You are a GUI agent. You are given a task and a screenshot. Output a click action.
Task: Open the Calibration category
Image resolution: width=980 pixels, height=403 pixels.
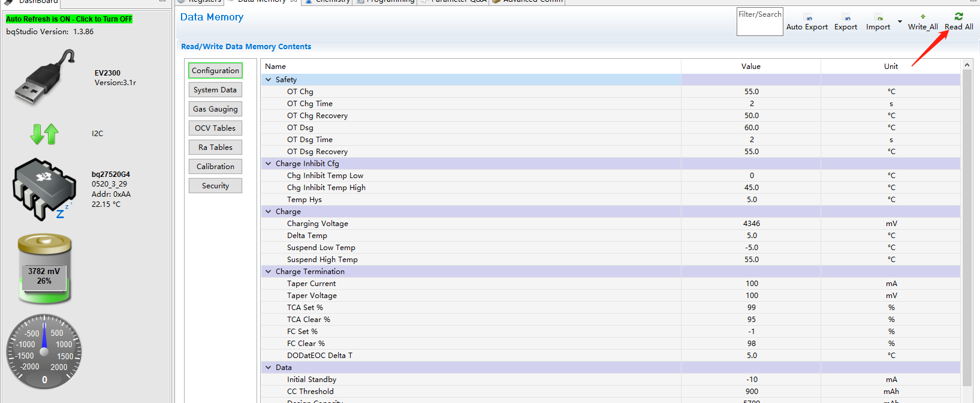coord(215,167)
